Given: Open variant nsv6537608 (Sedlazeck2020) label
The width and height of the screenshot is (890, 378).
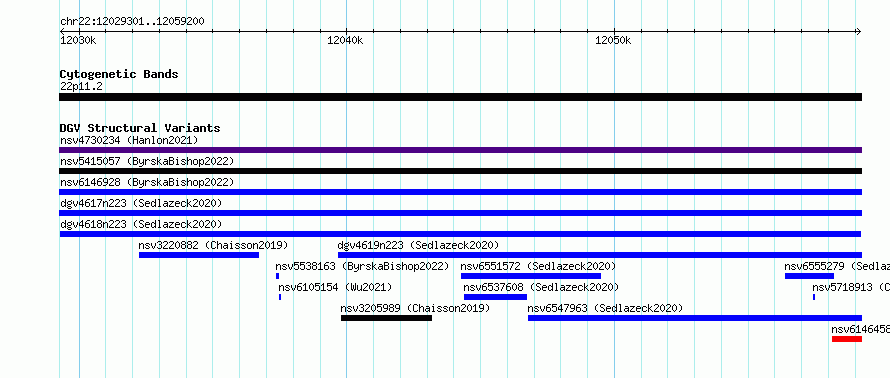Looking at the screenshot, I should (541, 287).
